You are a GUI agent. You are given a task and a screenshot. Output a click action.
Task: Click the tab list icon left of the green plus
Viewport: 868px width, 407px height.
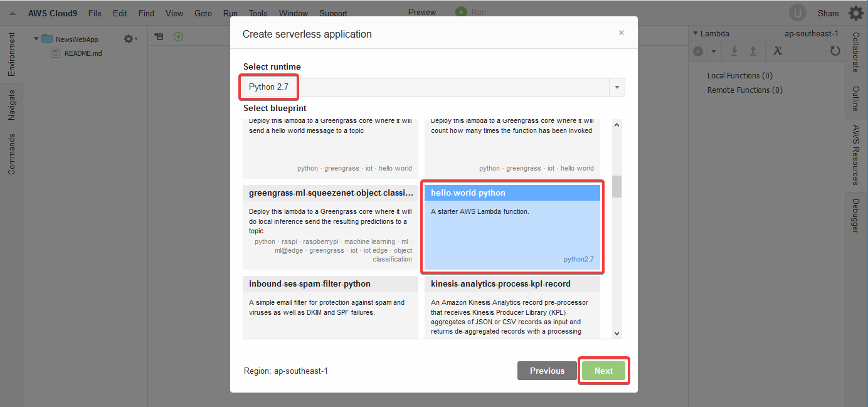pos(159,37)
